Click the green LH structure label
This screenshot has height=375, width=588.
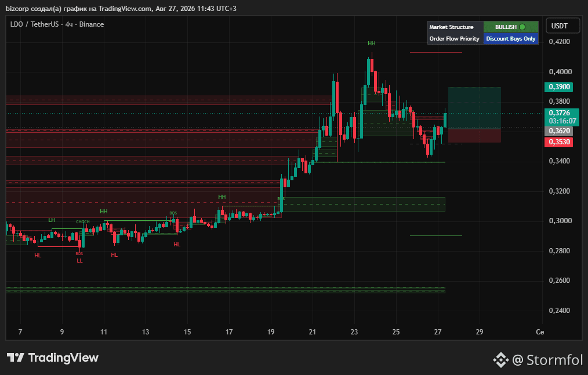click(x=52, y=220)
